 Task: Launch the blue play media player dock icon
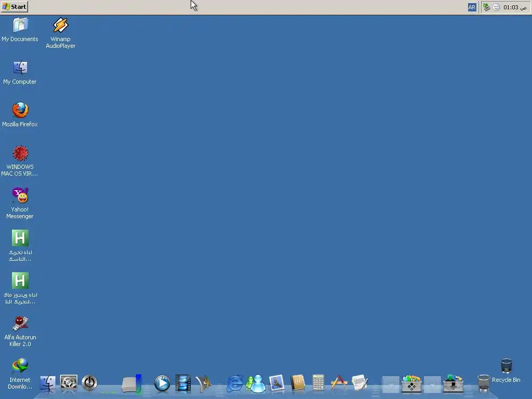[x=162, y=383]
